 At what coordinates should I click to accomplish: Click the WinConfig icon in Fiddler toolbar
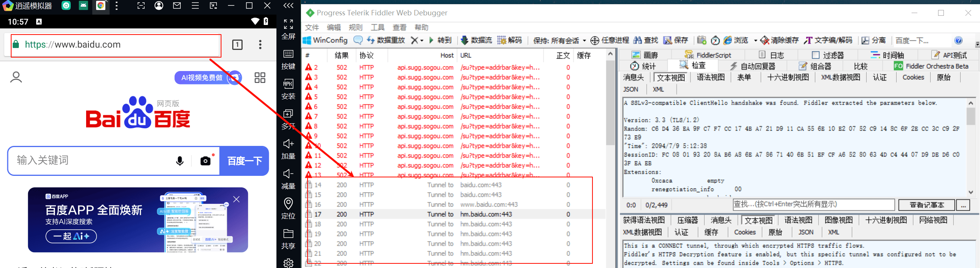click(x=307, y=40)
